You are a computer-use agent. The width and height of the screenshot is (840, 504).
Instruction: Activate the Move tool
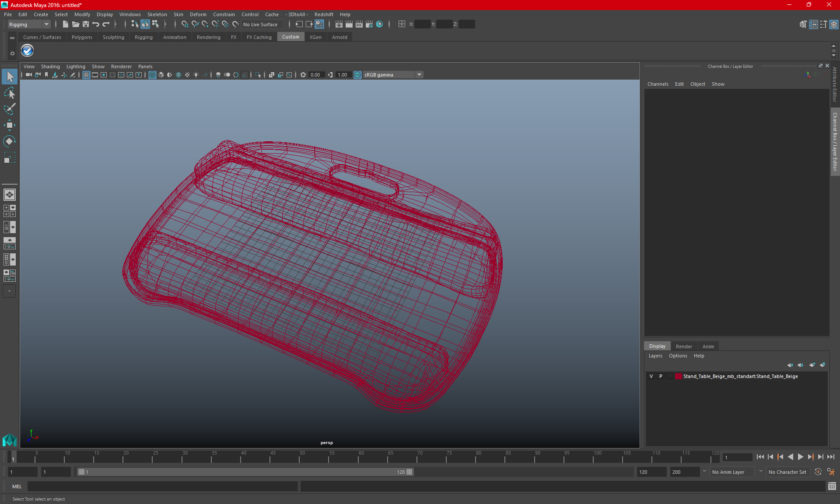pyautogui.click(x=10, y=125)
